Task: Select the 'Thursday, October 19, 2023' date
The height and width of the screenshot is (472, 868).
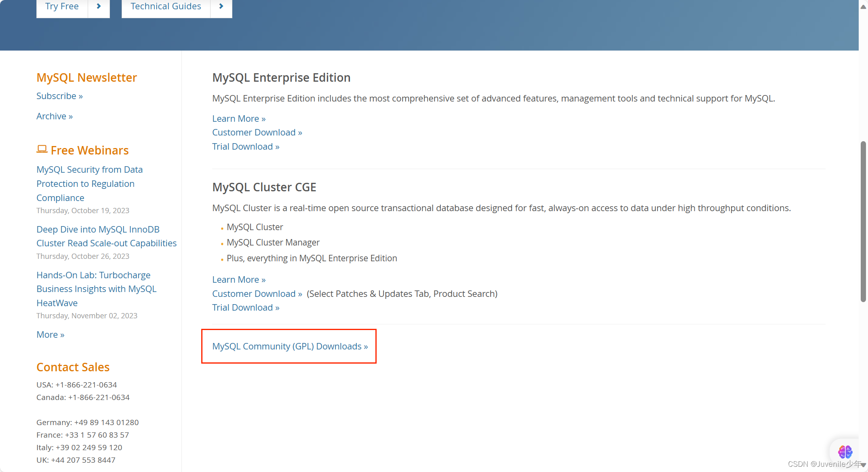Action: point(83,210)
